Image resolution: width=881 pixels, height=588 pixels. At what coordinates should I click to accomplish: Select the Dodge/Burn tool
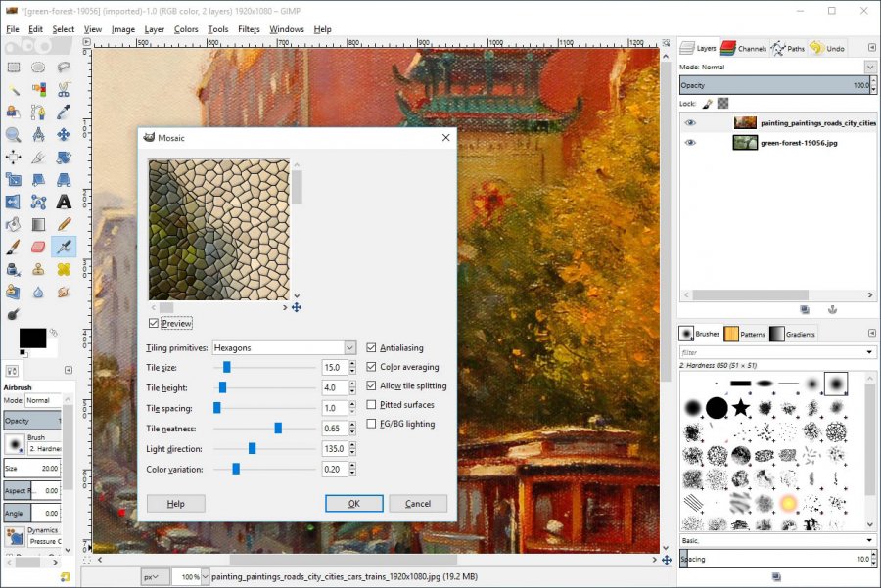click(14, 314)
